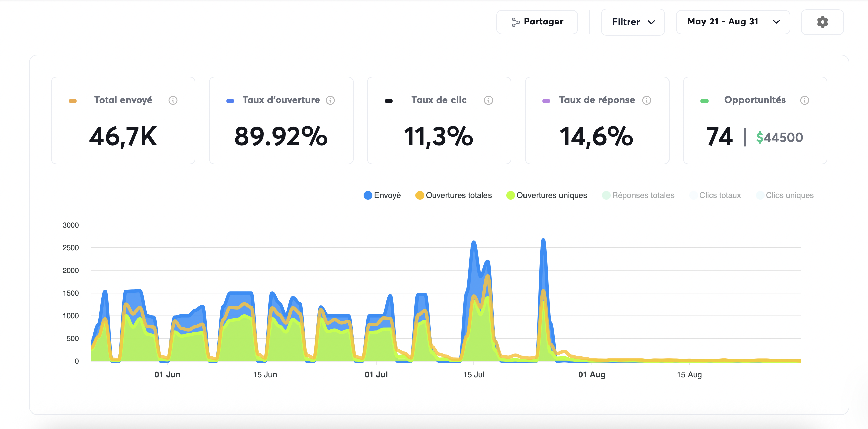Show Clics totaux series in chart

[715, 195]
